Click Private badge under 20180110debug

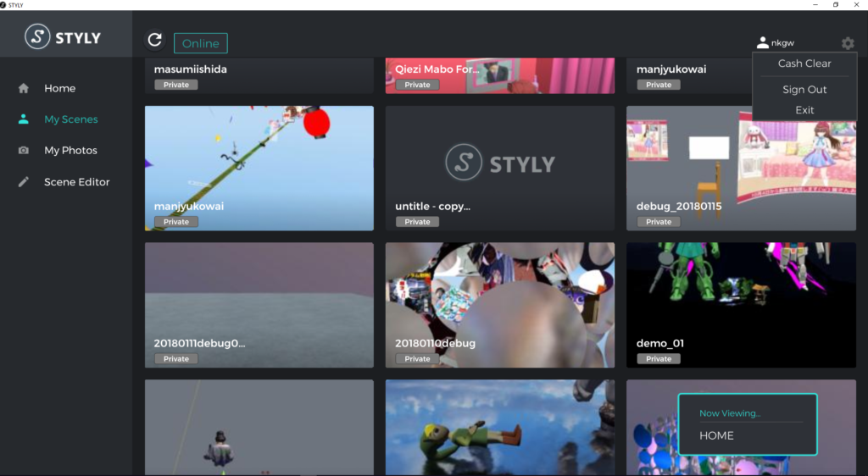point(417,359)
